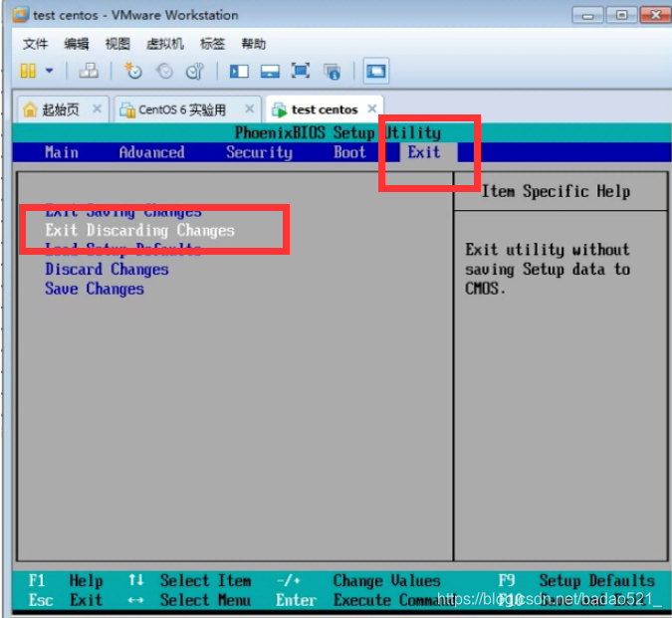
Task: Open the 编辑 menu
Action: [x=77, y=44]
